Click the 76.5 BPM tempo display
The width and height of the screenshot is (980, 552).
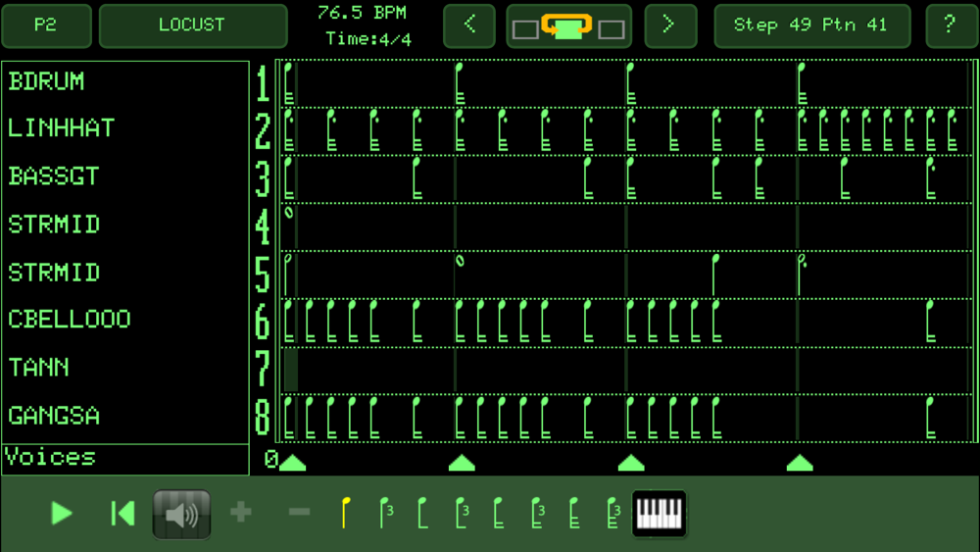click(362, 13)
